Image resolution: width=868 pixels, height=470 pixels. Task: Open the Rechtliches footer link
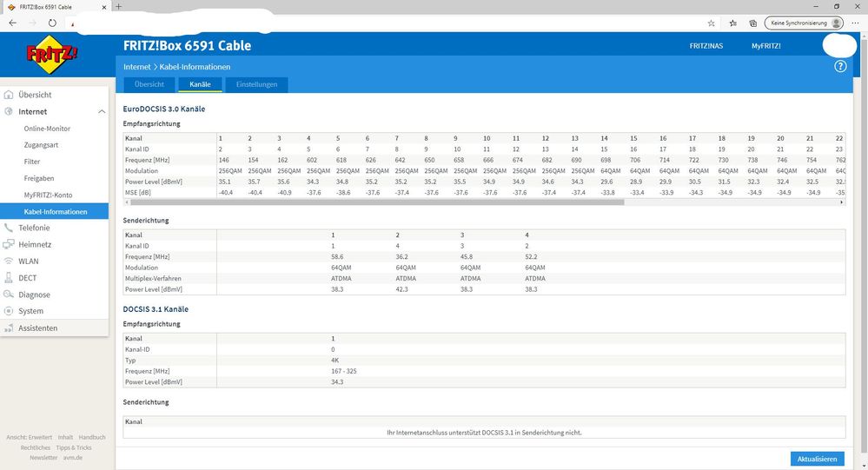click(x=36, y=447)
